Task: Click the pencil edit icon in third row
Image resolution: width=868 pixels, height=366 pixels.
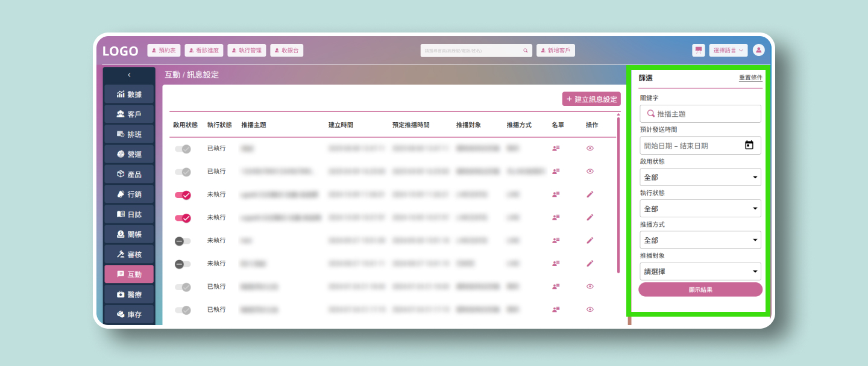Action: click(590, 194)
